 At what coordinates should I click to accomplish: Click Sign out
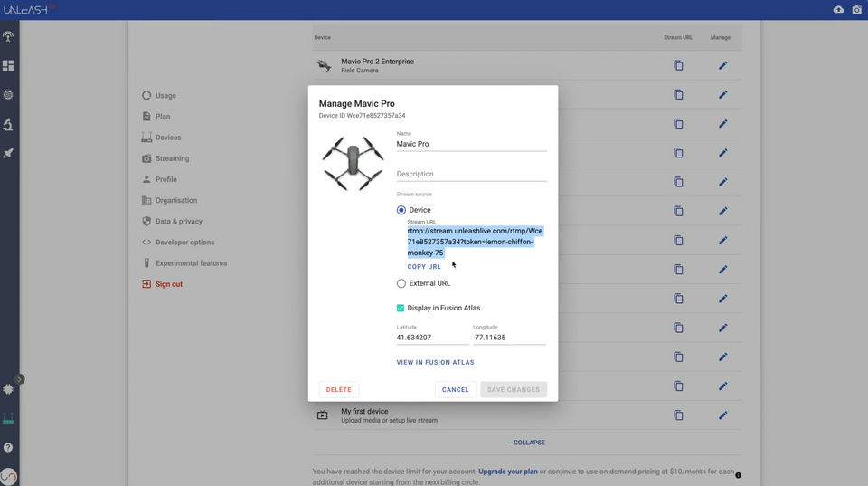pyautogui.click(x=162, y=284)
